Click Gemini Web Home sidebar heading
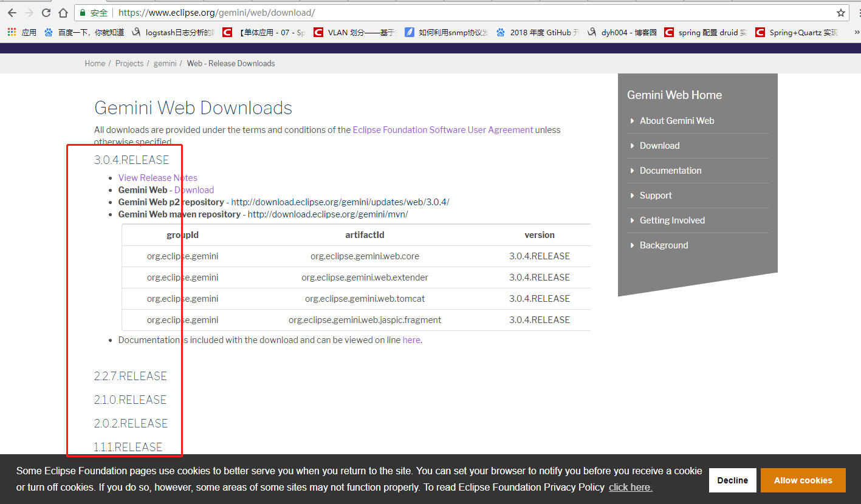The image size is (861, 504). (674, 95)
